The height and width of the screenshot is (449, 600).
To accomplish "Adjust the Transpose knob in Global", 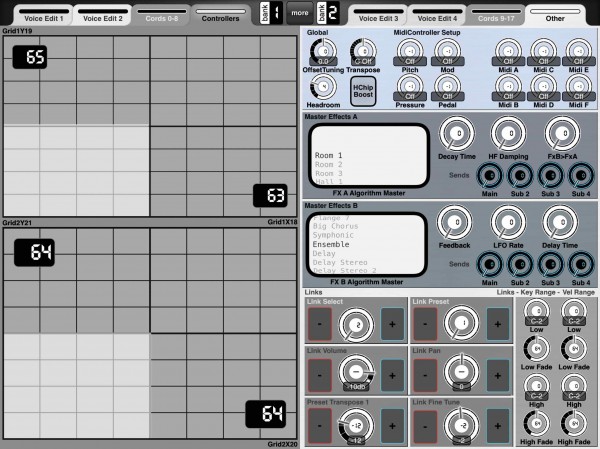I will tap(363, 52).
